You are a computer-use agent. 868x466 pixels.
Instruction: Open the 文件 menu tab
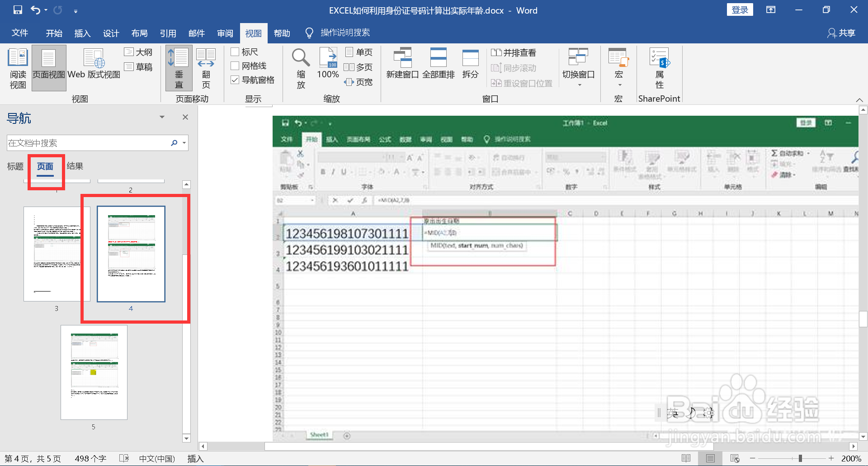coord(20,33)
